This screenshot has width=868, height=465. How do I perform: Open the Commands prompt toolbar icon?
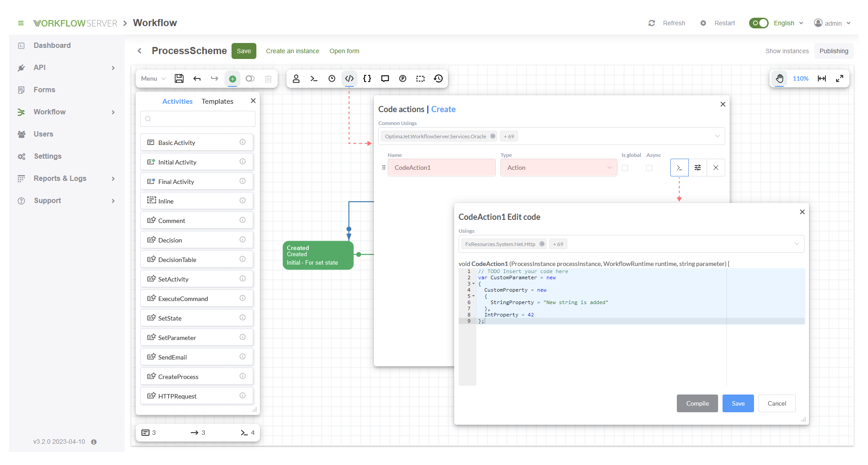click(x=314, y=78)
